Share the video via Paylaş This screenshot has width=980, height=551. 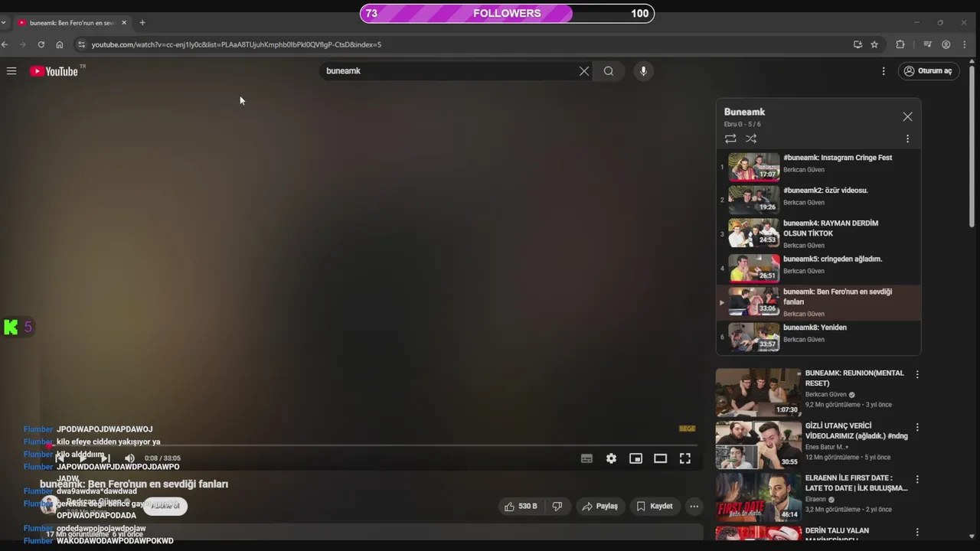coord(599,506)
